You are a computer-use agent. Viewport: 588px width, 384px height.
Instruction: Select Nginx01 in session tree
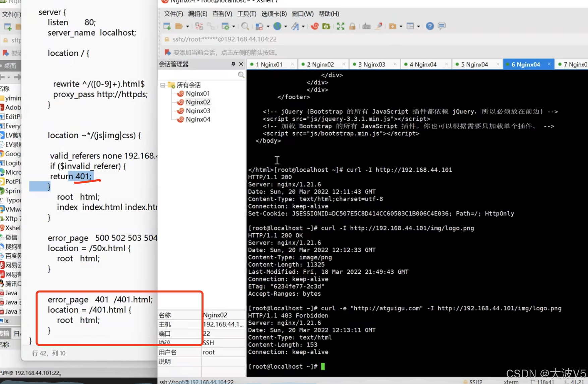[x=198, y=93]
